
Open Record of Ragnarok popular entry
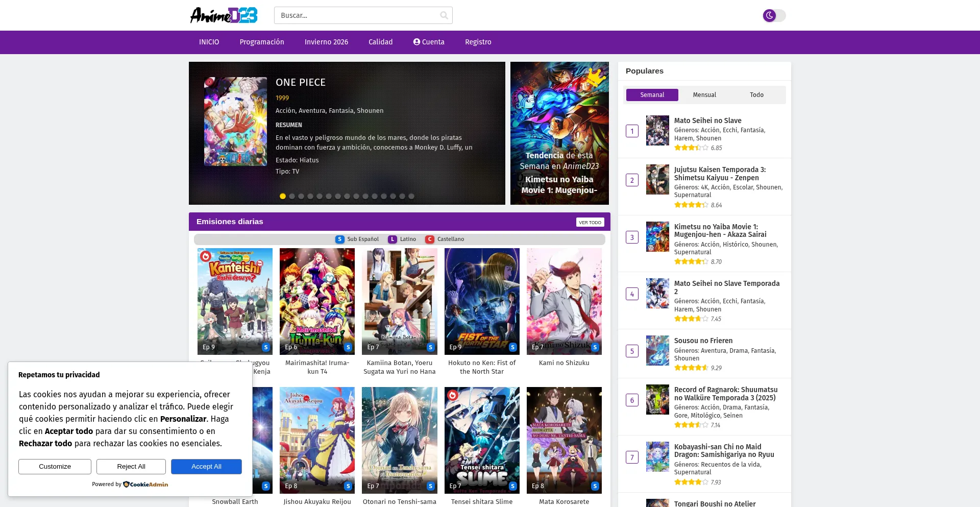[726, 394]
